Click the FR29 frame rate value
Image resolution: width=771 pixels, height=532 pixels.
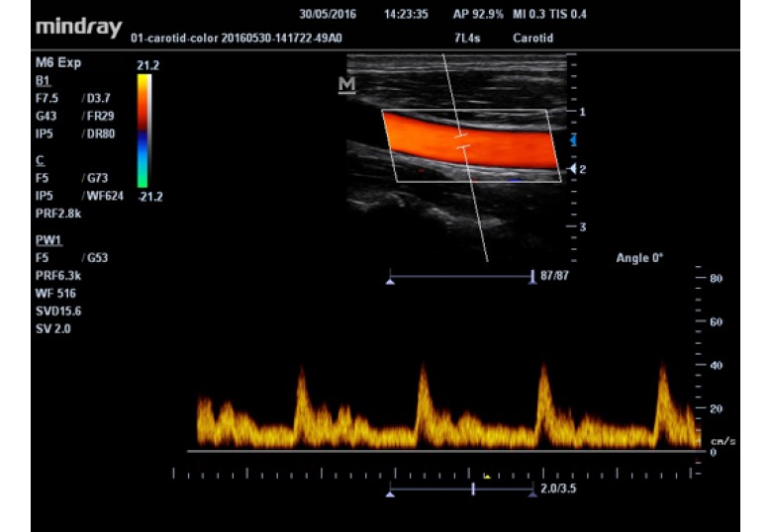click(x=100, y=116)
